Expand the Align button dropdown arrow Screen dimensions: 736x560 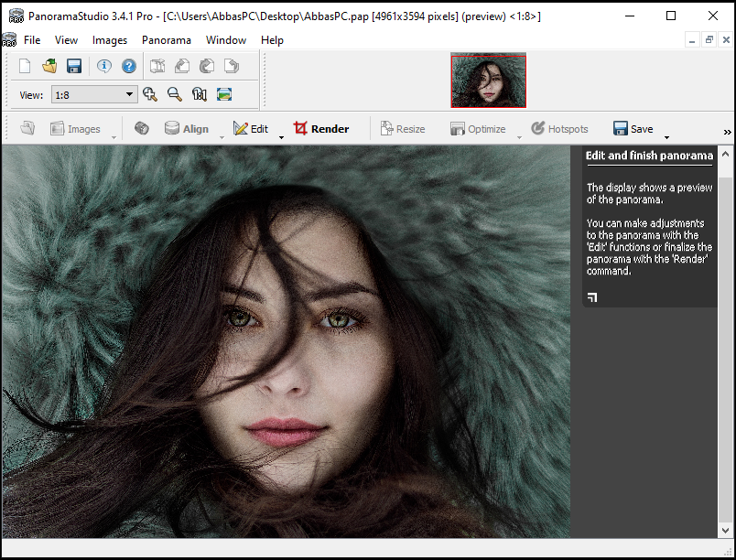tap(222, 137)
